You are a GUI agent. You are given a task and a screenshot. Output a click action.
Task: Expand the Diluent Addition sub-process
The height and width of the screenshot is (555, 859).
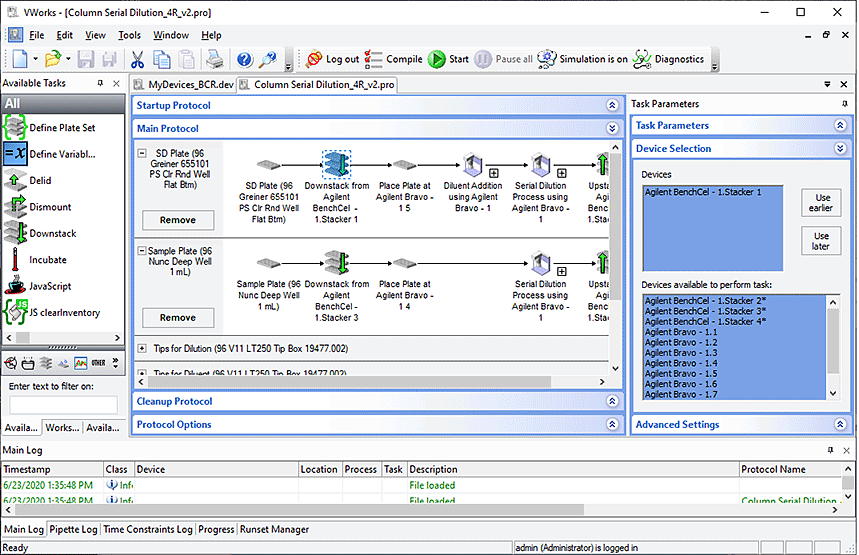point(494,173)
